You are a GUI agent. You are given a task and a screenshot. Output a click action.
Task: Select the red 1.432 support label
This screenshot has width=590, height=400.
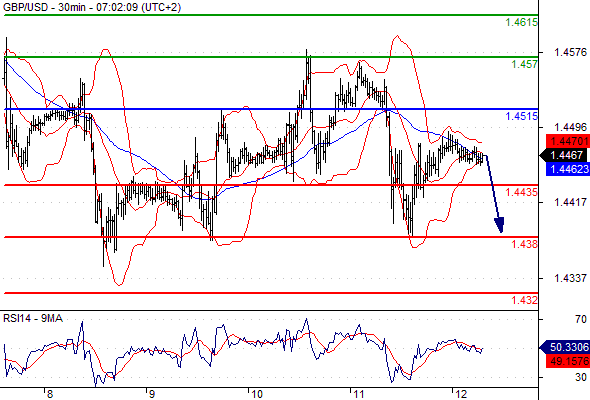click(525, 300)
